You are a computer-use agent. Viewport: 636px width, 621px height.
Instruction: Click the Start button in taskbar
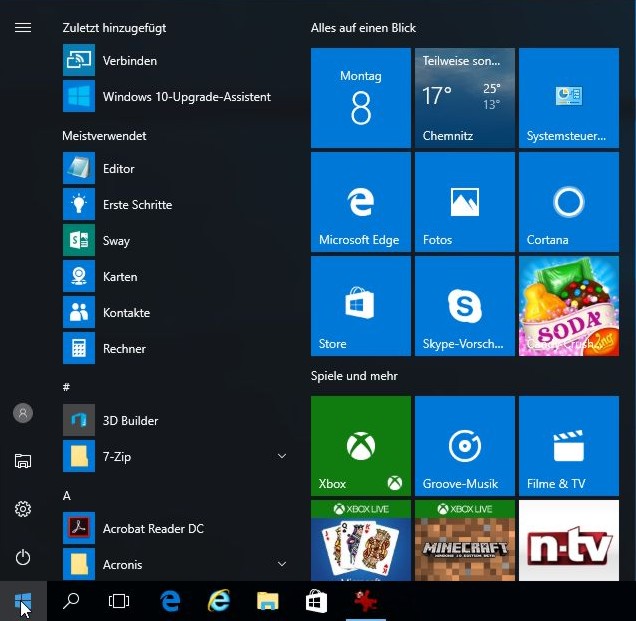(x=23, y=601)
